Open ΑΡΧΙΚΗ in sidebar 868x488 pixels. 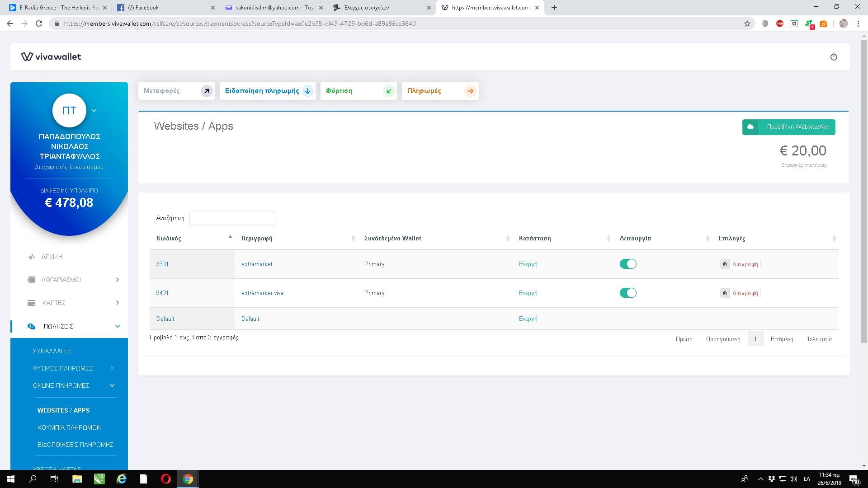point(52,257)
